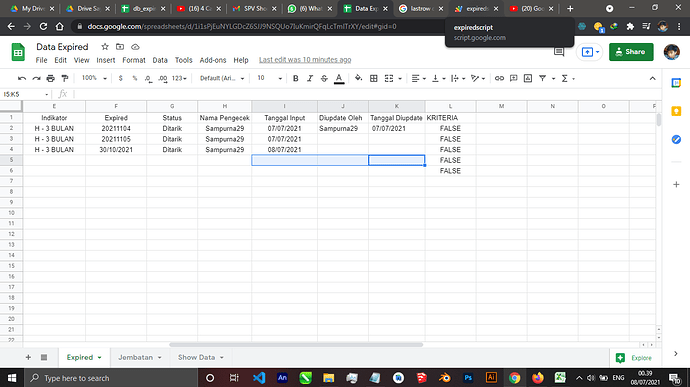Click the Undo icon in toolbar
The image size is (690, 387).
[x=22, y=78]
